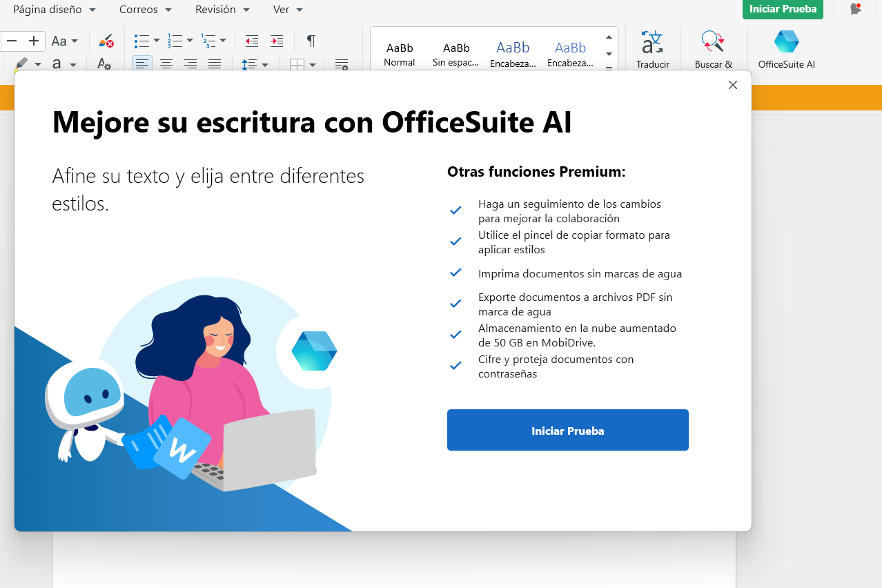Screen dimensions: 882x588
Task: Select the Sin espac... style
Action: pyautogui.click(x=456, y=54)
